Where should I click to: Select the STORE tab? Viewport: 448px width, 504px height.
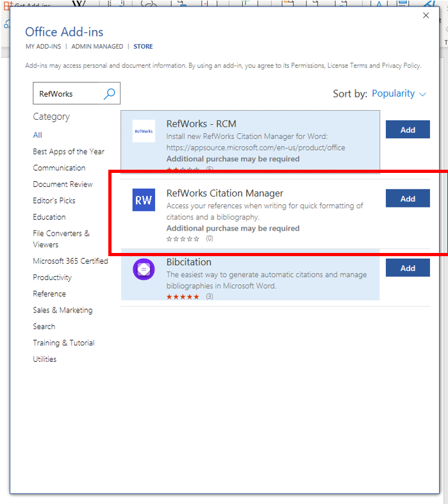[x=143, y=47]
